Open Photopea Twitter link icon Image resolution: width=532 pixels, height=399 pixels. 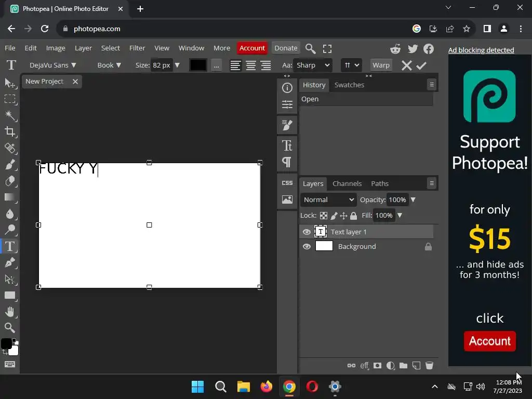click(x=413, y=49)
